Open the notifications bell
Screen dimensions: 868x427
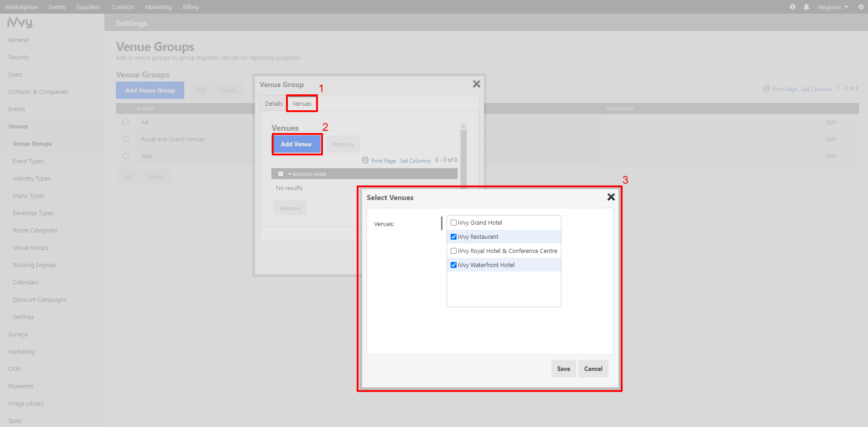point(806,7)
